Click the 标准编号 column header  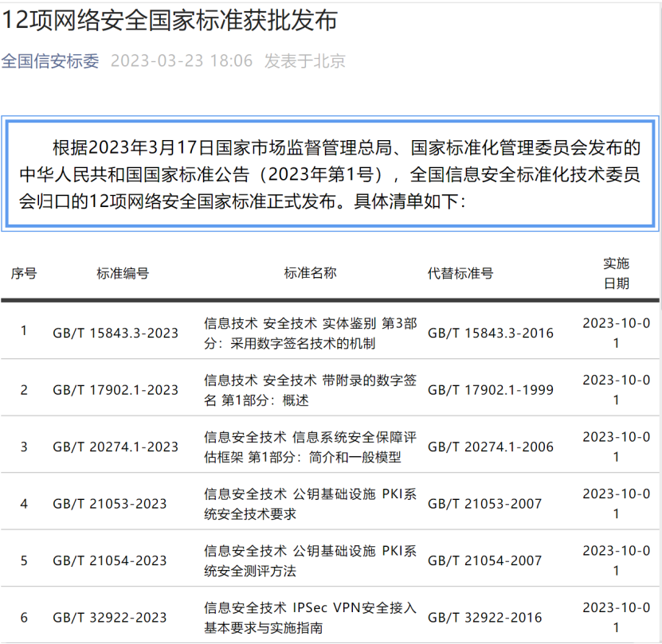123,273
